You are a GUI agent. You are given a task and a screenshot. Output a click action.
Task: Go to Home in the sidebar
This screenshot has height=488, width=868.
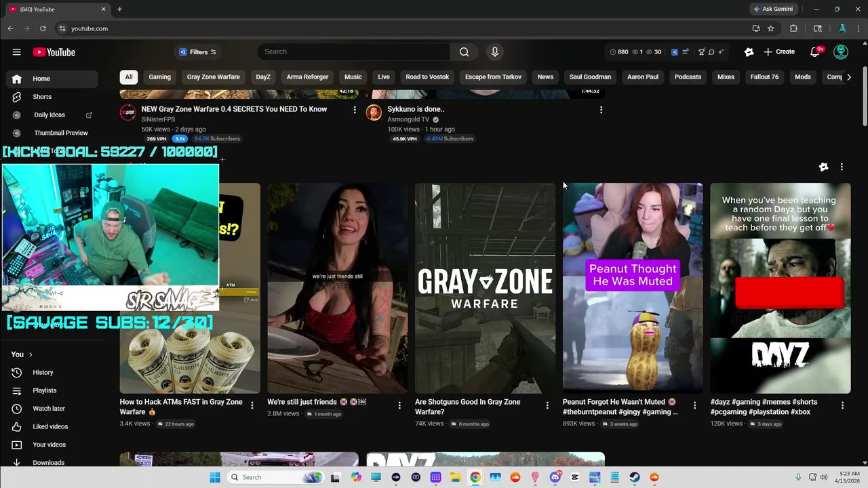pos(52,79)
